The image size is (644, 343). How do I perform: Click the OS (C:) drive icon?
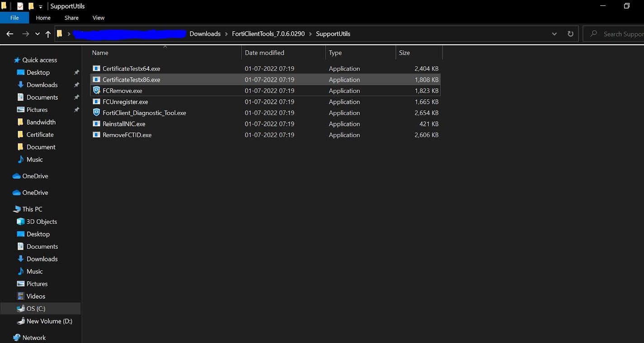pyautogui.click(x=20, y=309)
